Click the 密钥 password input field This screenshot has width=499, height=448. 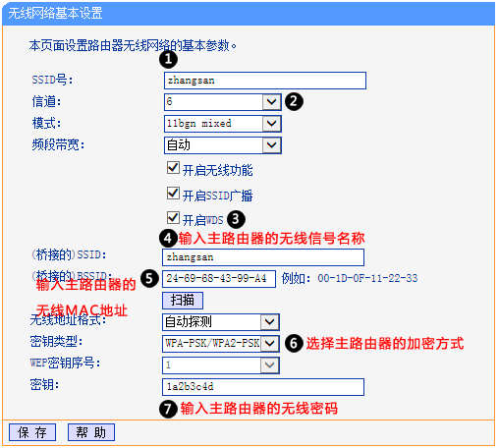click(263, 387)
